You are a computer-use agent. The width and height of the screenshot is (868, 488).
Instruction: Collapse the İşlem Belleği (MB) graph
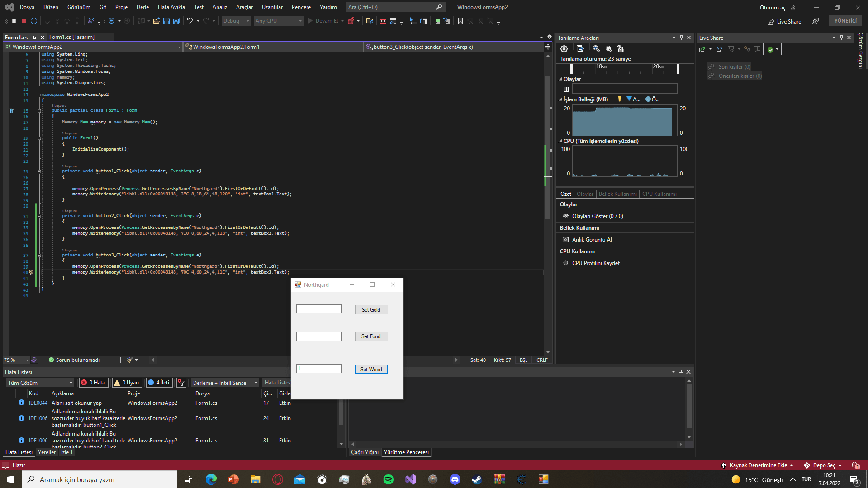point(560,99)
